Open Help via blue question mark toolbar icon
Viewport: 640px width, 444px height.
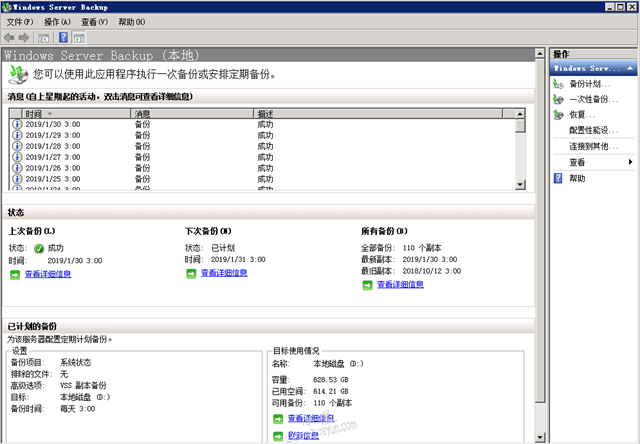coord(64,38)
